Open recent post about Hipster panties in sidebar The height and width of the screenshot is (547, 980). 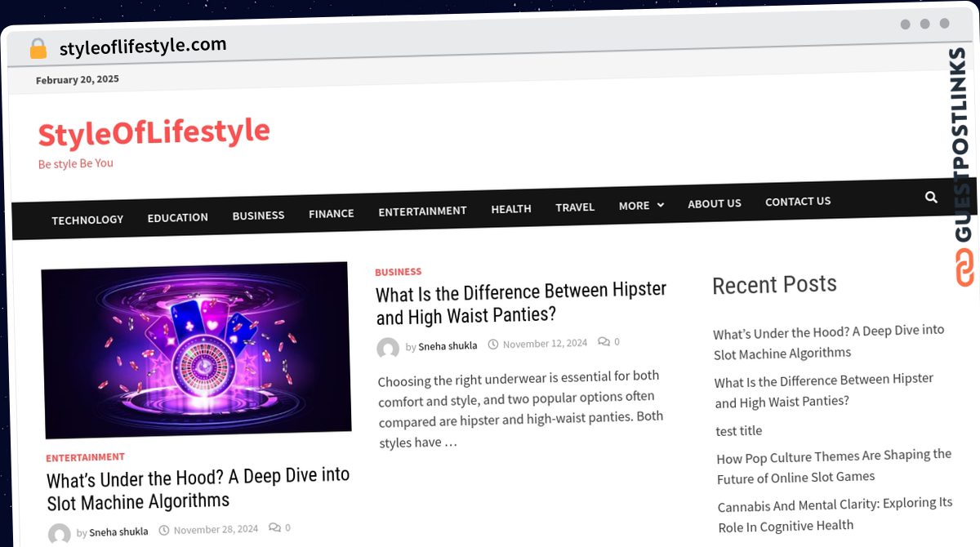[x=824, y=390]
